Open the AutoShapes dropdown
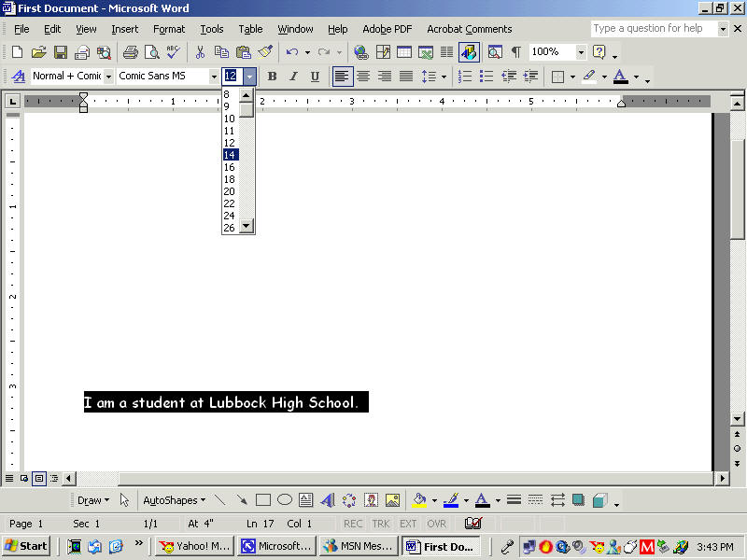Image resolution: width=747 pixels, height=560 pixels. (175, 500)
